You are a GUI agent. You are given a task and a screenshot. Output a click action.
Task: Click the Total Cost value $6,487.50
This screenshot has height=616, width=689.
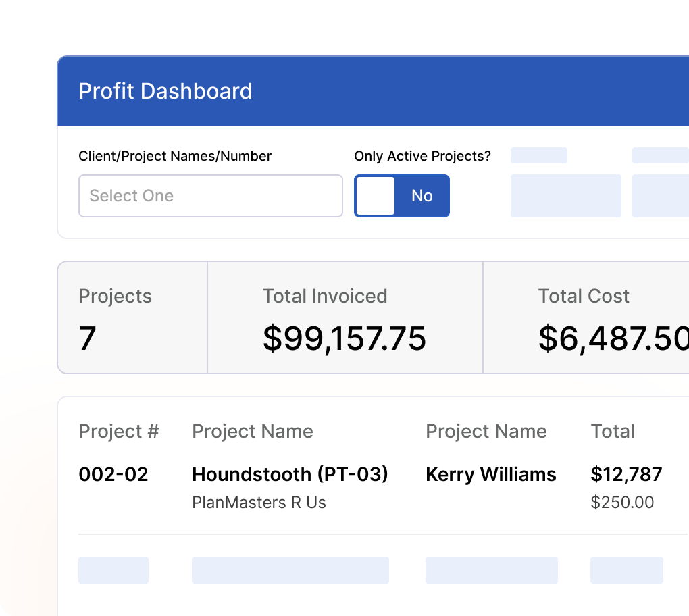(x=613, y=338)
